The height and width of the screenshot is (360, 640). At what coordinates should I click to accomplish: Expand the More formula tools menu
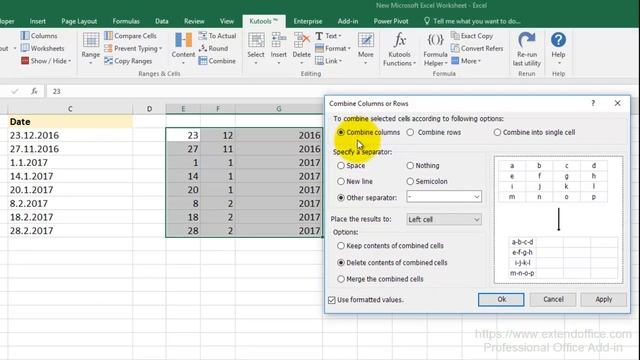pos(466,61)
